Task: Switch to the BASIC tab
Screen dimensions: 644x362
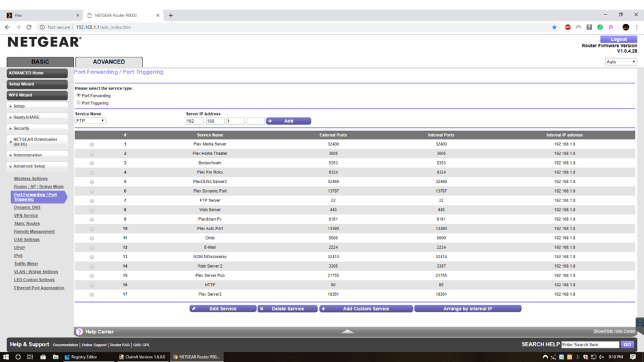Action: coord(40,61)
